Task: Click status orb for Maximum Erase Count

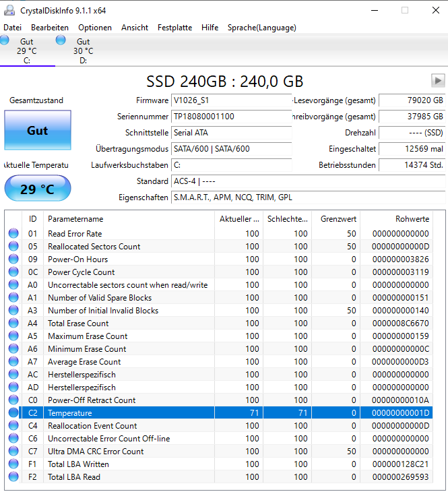Action: click(13, 336)
